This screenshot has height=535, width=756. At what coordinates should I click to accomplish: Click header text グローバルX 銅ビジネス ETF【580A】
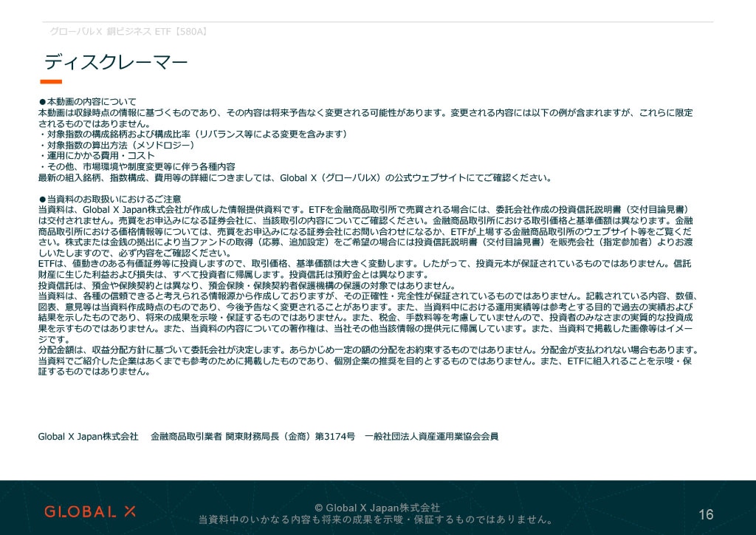[x=128, y=31]
